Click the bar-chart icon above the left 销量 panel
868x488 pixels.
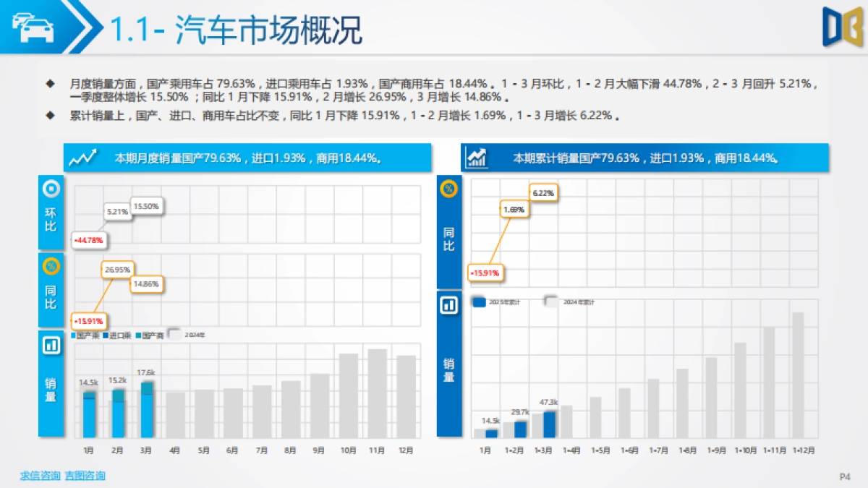(x=51, y=346)
